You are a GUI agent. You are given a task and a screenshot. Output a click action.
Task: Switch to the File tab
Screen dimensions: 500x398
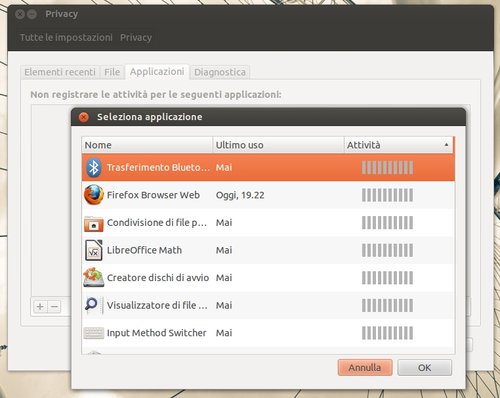(x=112, y=72)
